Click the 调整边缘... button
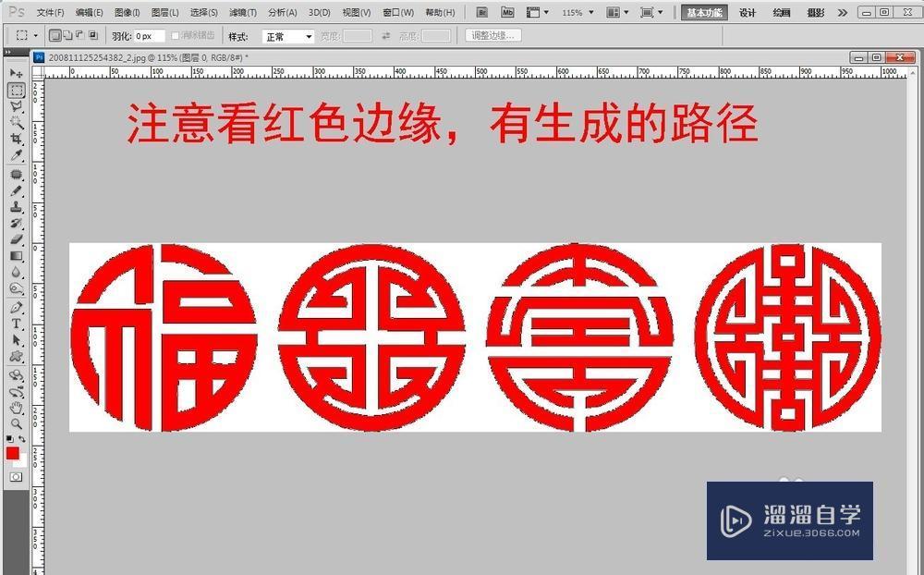 492,35
